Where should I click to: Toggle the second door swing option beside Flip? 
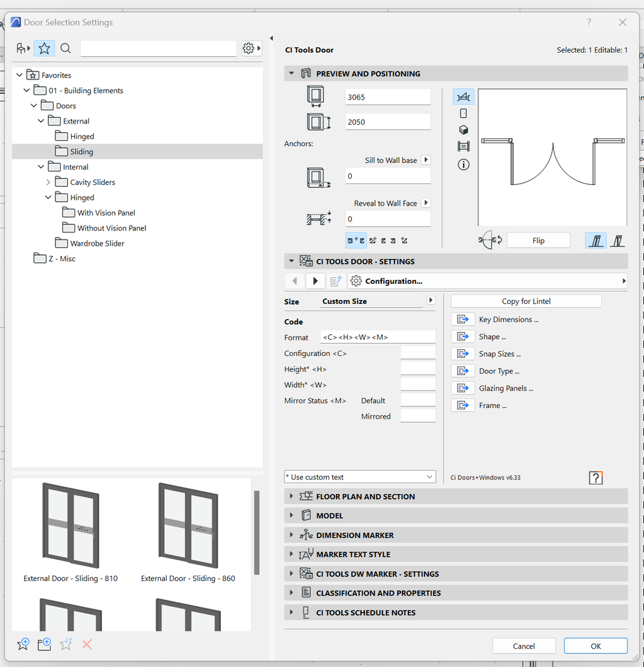617,240
